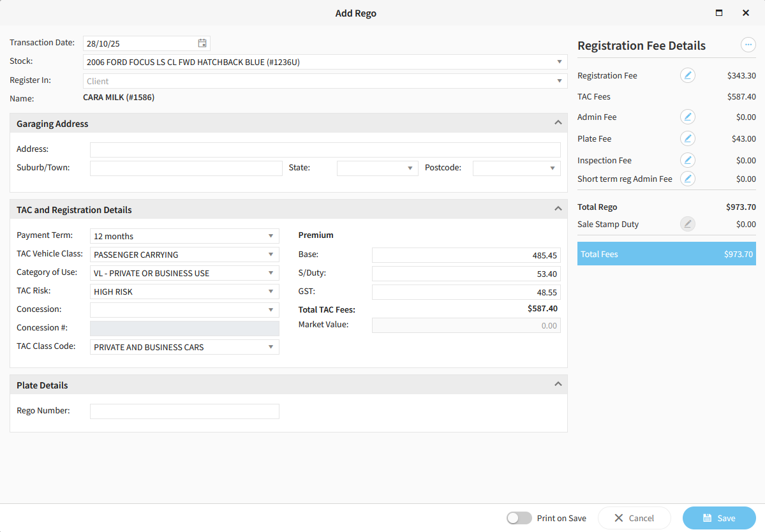
Task: Edit the Inspection Fee amount
Action: click(687, 160)
